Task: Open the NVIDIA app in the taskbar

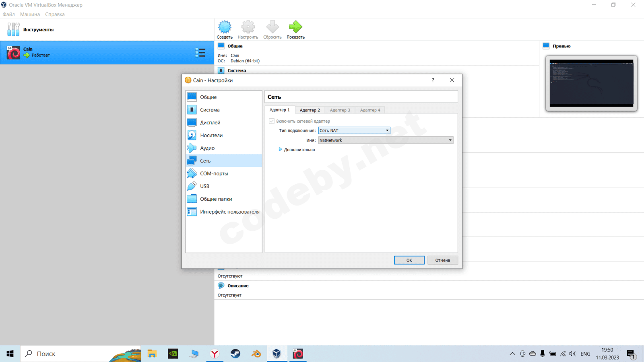Action: 173,354
